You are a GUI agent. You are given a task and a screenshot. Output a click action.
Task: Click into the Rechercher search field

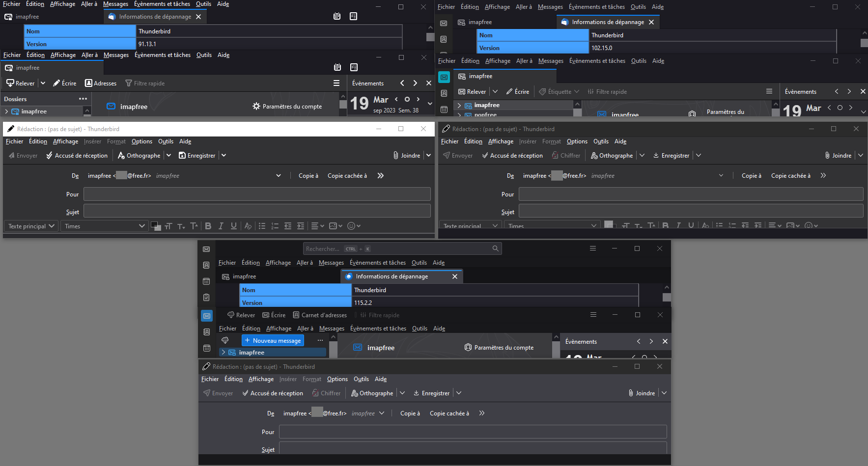click(393, 249)
